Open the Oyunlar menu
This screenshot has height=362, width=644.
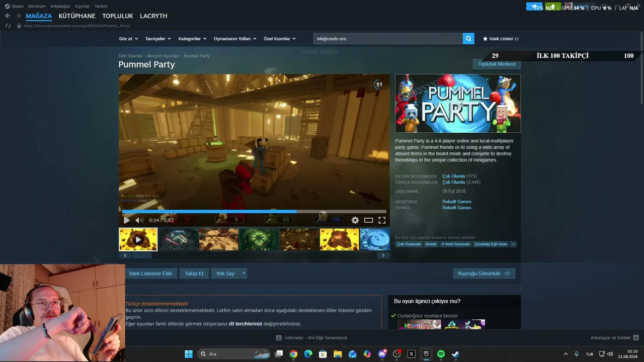pos(83,6)
